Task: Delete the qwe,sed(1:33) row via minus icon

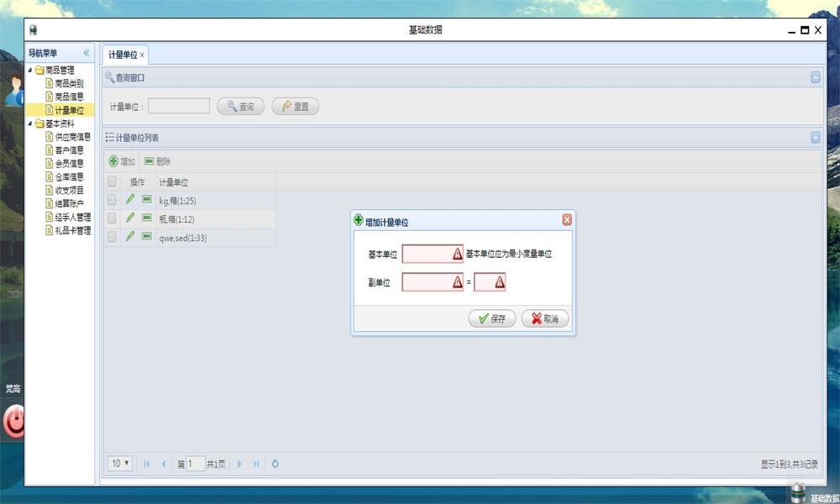Action: tap(147, 236)
